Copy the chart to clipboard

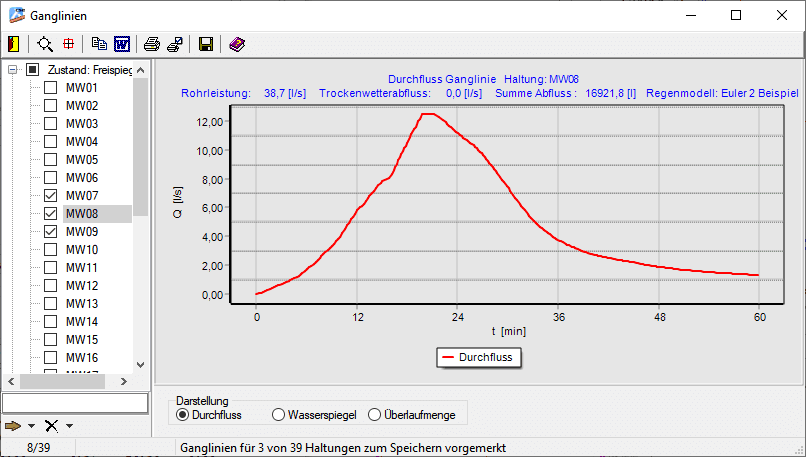pyautogui.click(x=99, y=44)
